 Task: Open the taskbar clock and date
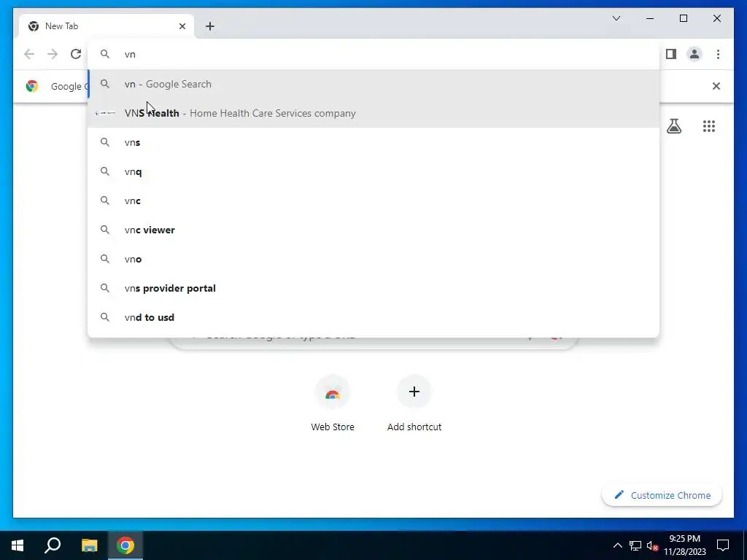[x=684, y=545]
